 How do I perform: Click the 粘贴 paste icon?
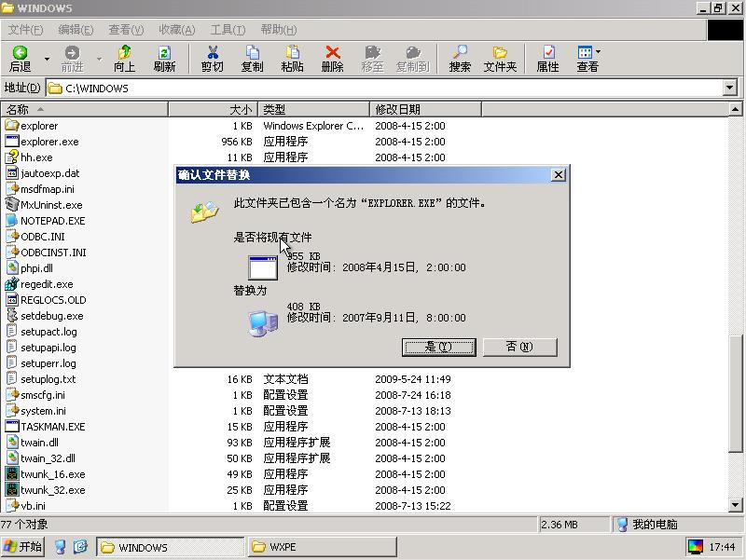[x=292, y=52]
